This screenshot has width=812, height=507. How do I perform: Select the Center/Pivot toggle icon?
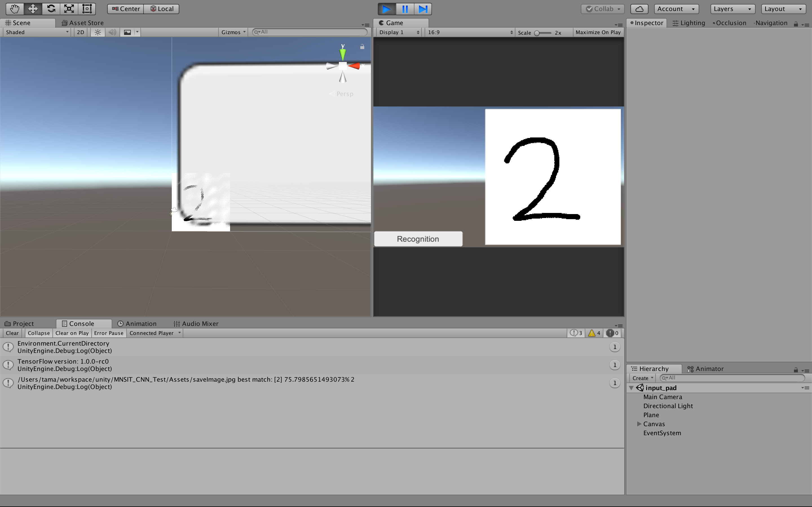[125, 8]
